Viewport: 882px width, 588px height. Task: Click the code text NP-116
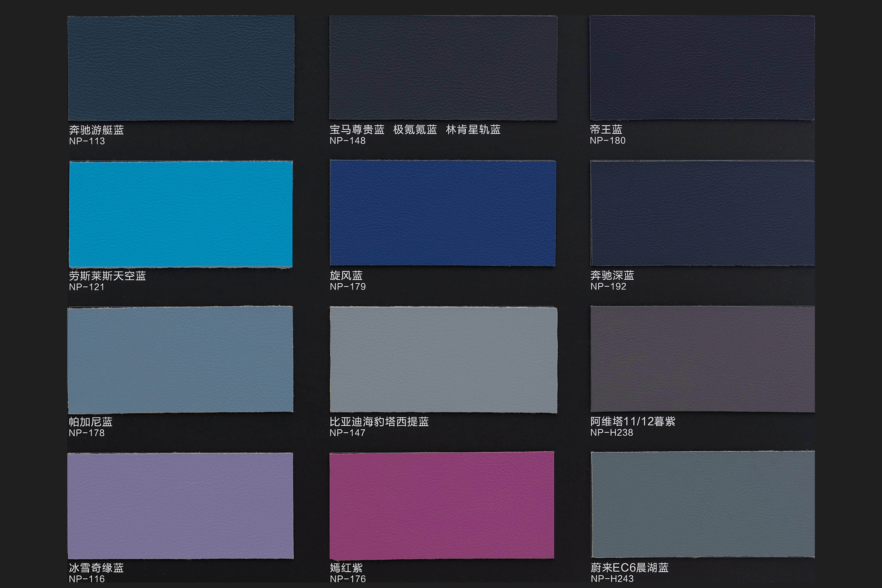[87, 579]
